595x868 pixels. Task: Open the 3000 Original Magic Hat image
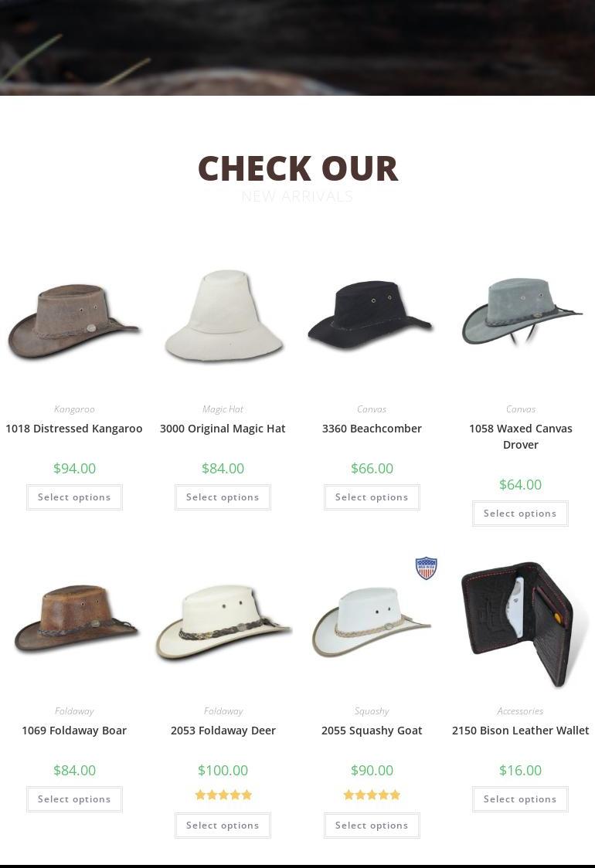[x=223, y=316]
